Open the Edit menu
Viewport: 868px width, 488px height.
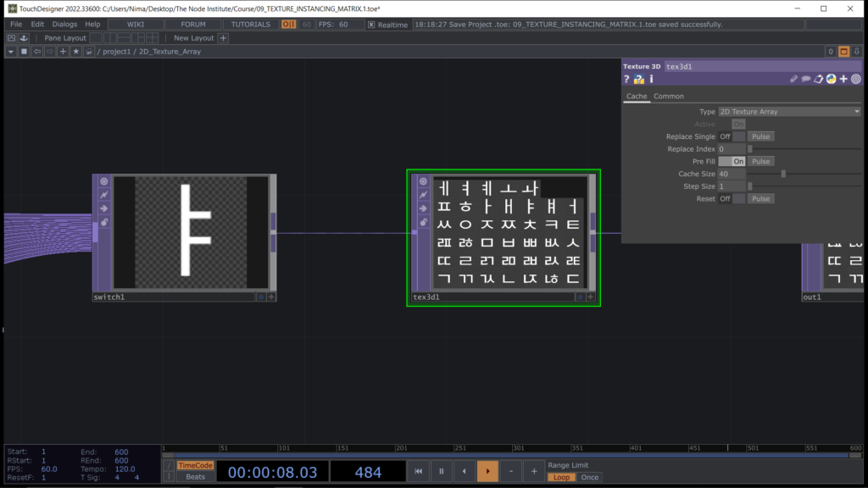tap(37, 25)
